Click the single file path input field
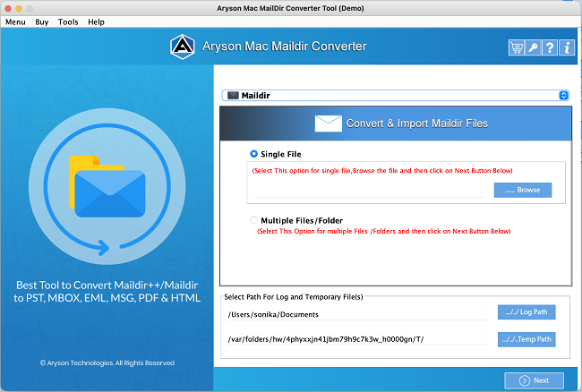The height and width of the screenshot is (392, 582). [x=369, y=191]
